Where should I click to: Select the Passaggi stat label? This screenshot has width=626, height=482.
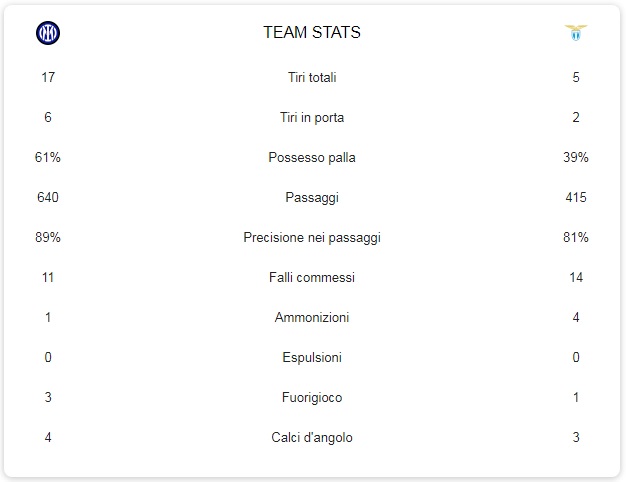[x=312, y=197]
